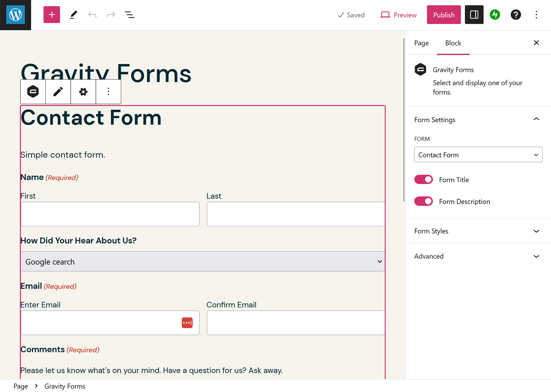Viewport: 551px width, 392px height.
Task: Open the How Did You Hear About Us dropdown
Action: tap(203, 261)
